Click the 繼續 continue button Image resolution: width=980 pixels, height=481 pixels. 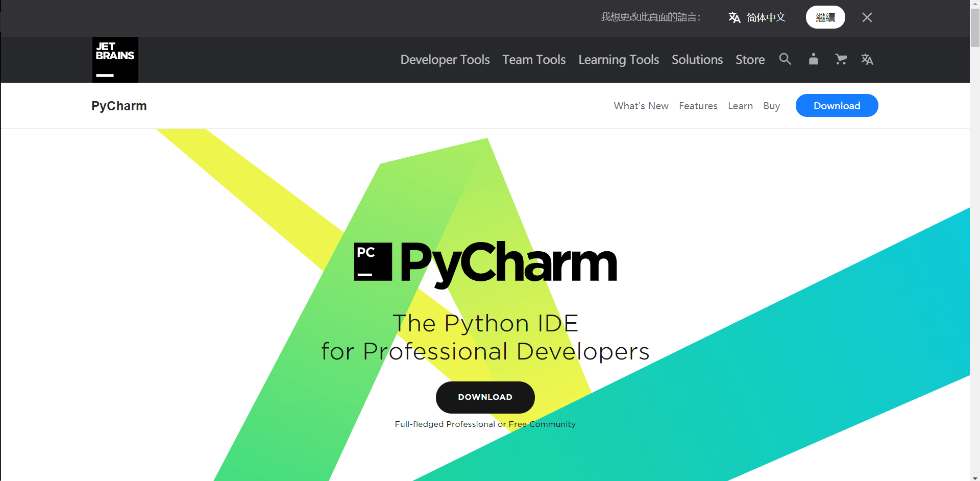825,17
